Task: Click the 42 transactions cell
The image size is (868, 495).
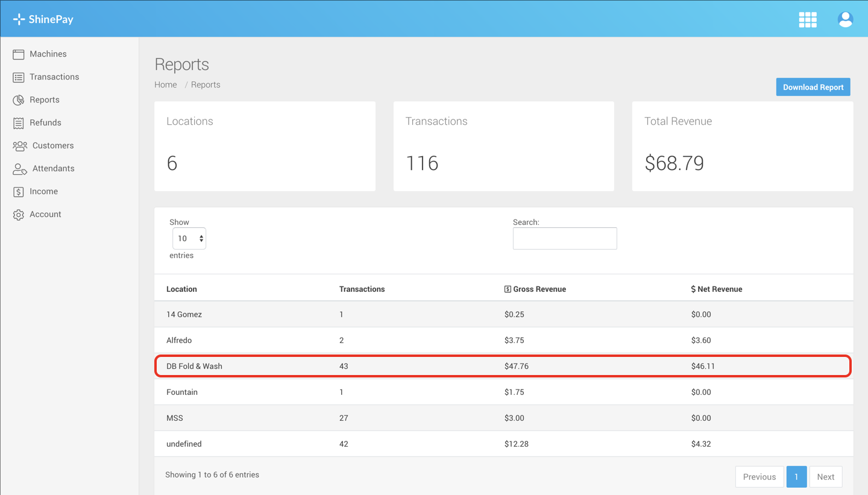Action: coord(344,444)
